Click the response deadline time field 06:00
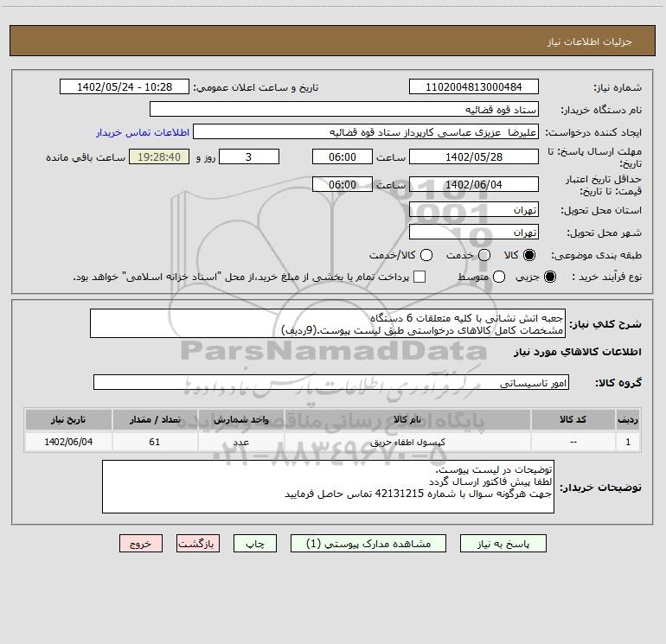 (343, 156)
